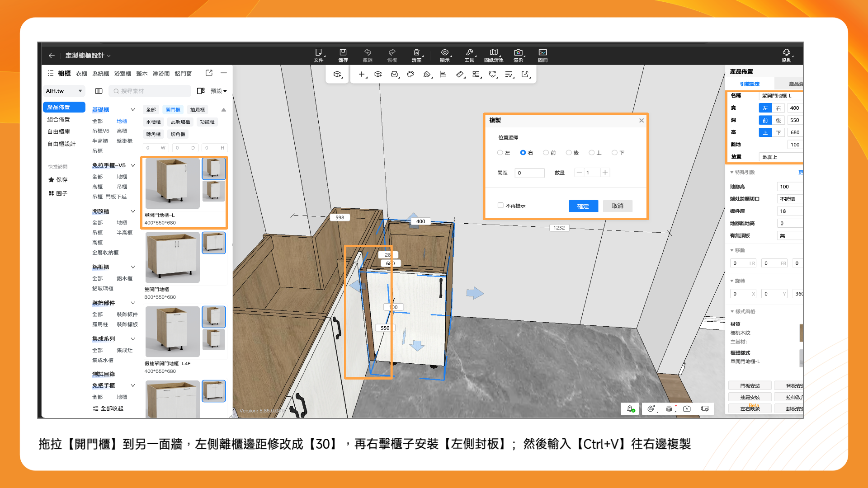Select the 上 position radio button
Screen dimensions: 868x488
pos(591,153)
